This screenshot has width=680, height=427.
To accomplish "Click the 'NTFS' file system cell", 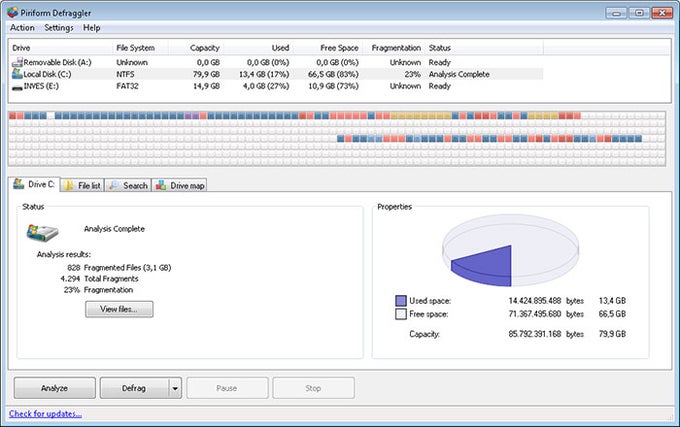I will click(125, 74).
